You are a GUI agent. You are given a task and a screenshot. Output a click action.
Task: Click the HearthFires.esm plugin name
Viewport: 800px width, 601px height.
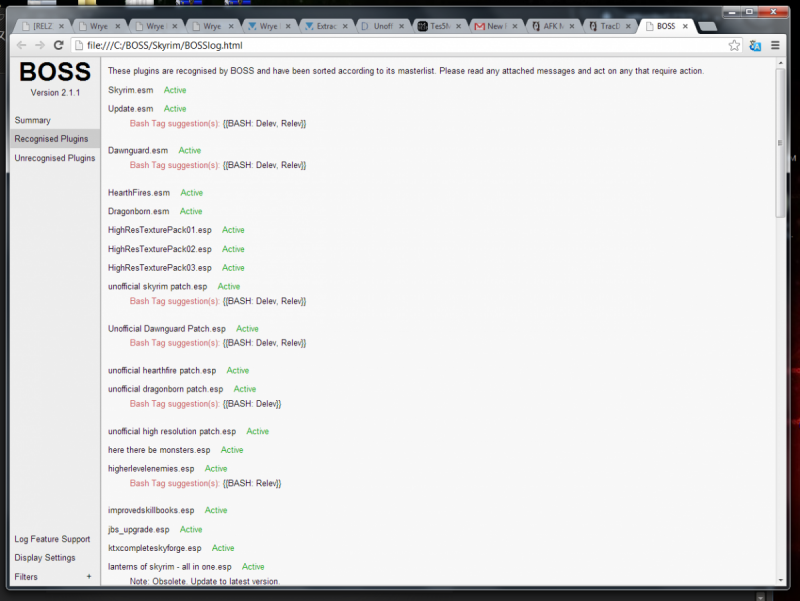(139, 193)
